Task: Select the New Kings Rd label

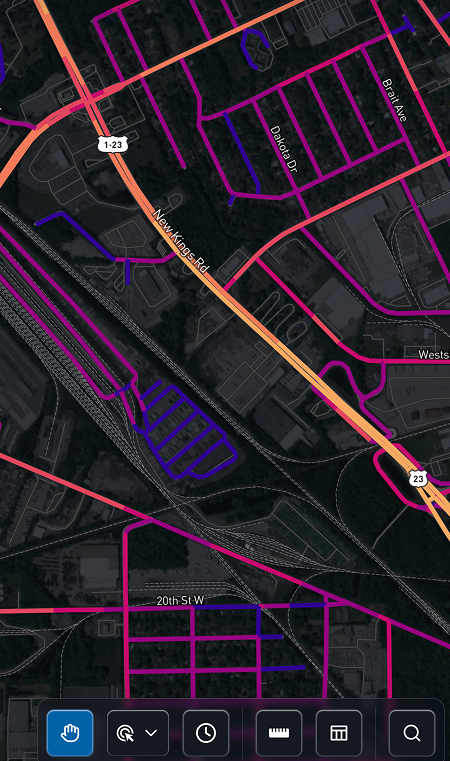Action: tap(181, 241)
